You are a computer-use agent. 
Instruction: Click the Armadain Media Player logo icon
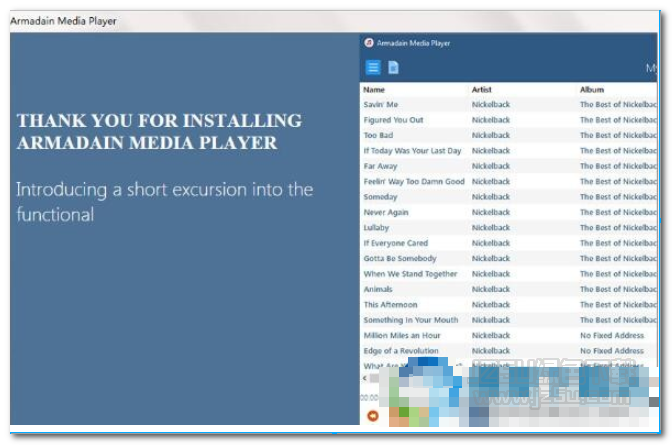click(369, 42)
